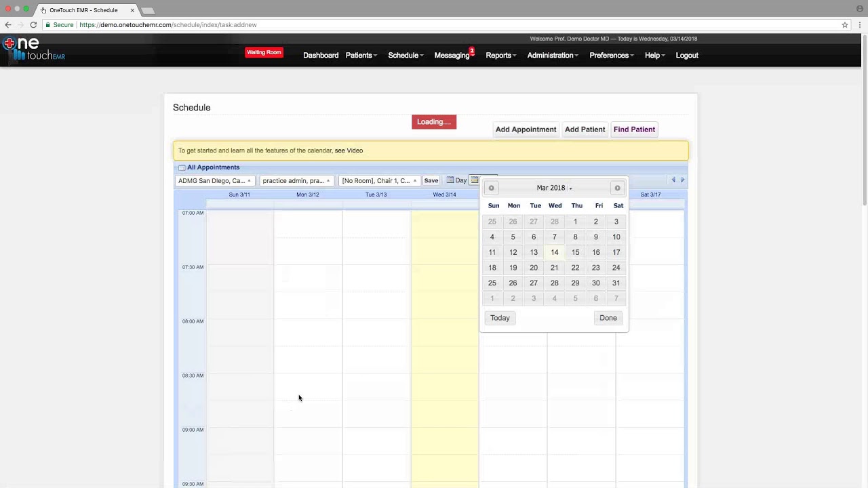Close the OneTouch EMR browser tab

point(132,10)
